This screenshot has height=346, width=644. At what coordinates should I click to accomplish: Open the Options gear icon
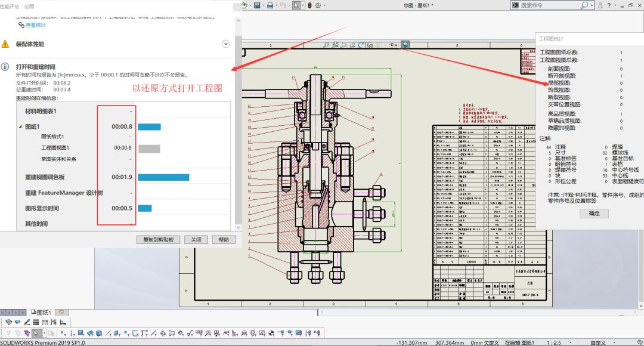(x=318, y=5)
